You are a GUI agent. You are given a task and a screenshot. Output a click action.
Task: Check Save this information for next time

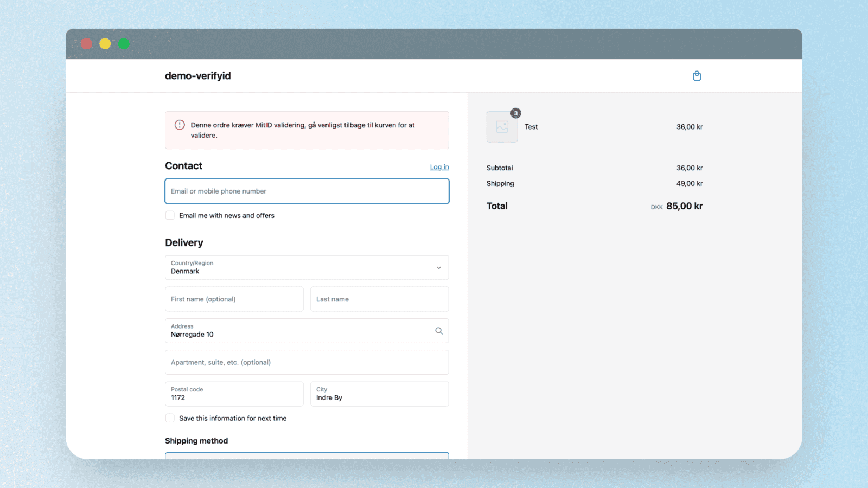pos(170,418)
